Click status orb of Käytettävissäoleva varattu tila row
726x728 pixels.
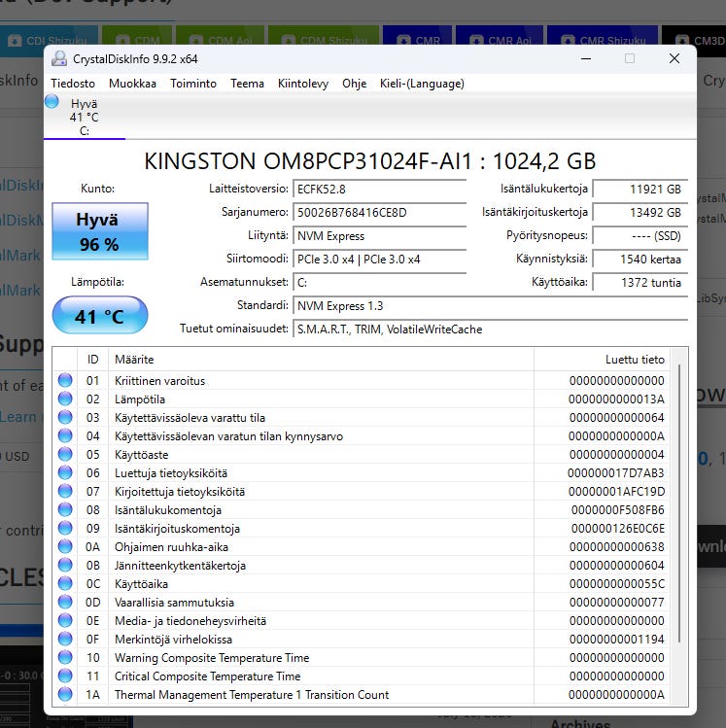point(65,417)
